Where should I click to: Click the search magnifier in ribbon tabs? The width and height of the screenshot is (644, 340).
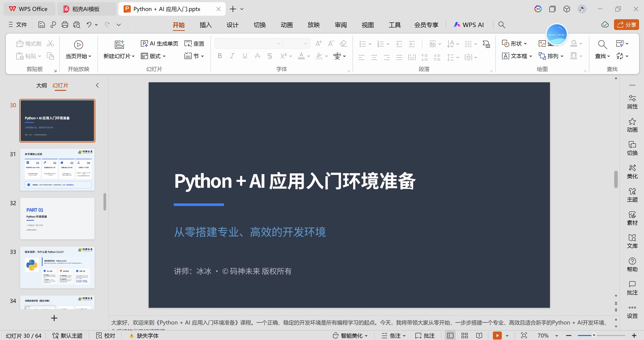pos(502,25)
